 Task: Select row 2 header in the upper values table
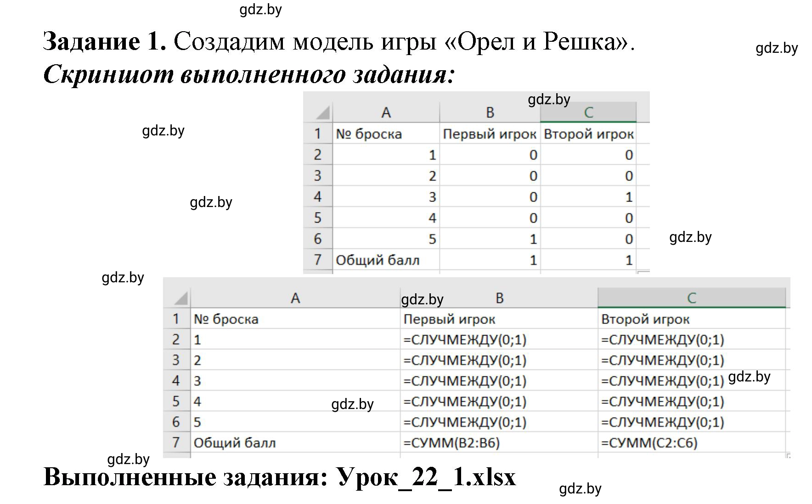pyautogui.click(x=318, y=154)
